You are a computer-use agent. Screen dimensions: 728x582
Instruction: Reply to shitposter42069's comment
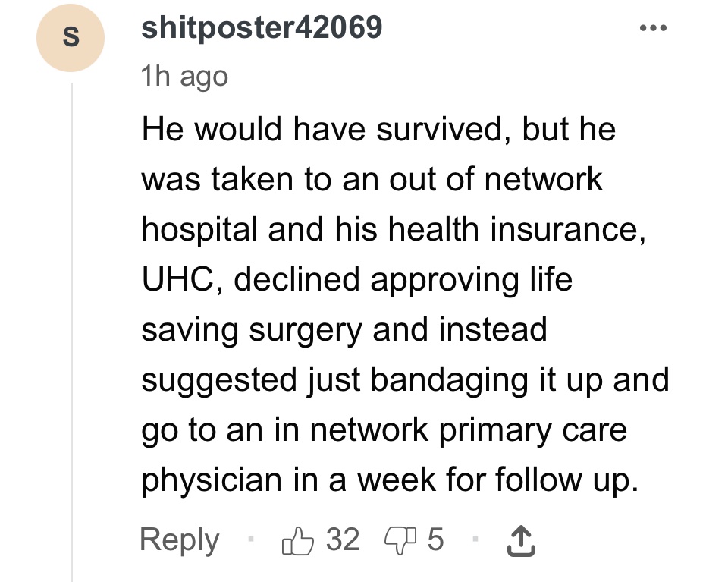click(179, 540)
